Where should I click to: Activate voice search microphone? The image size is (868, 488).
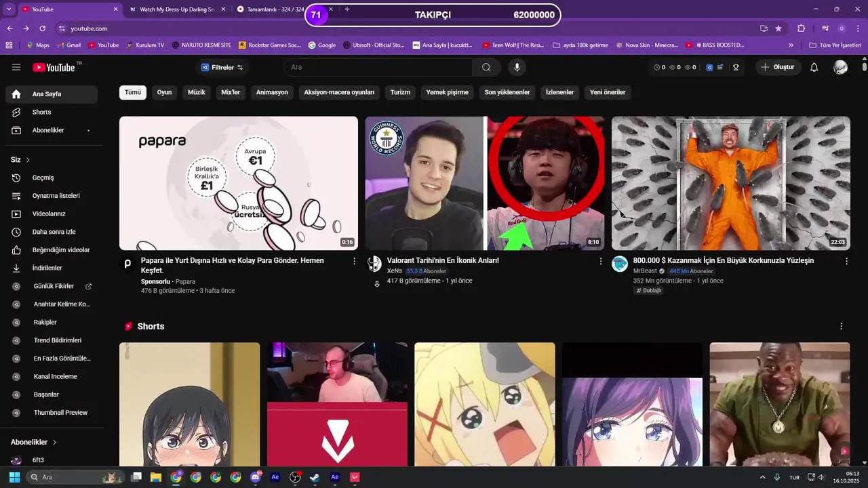pyautogui.click(x=517, y=67)
